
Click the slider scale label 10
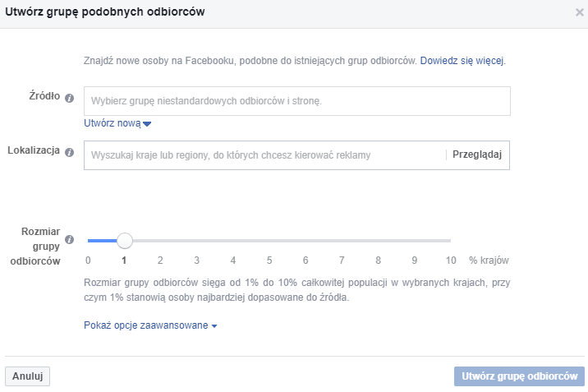pos(451,261)
